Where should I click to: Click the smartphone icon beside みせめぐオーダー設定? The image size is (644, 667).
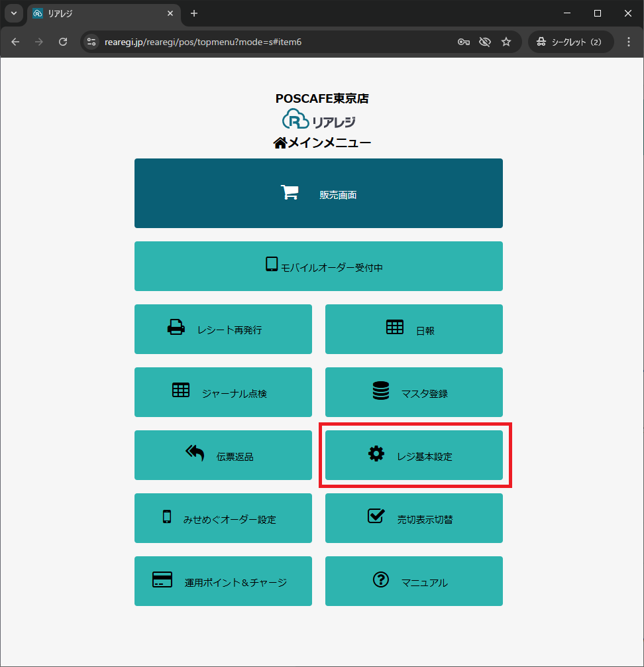[x=167, y=516]
